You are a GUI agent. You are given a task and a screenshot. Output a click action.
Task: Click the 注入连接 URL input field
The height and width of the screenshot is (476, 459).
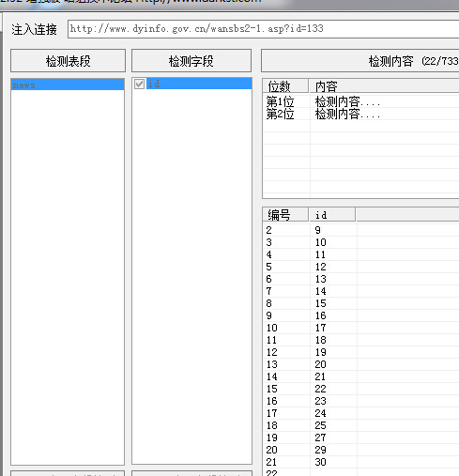(264, 29)
